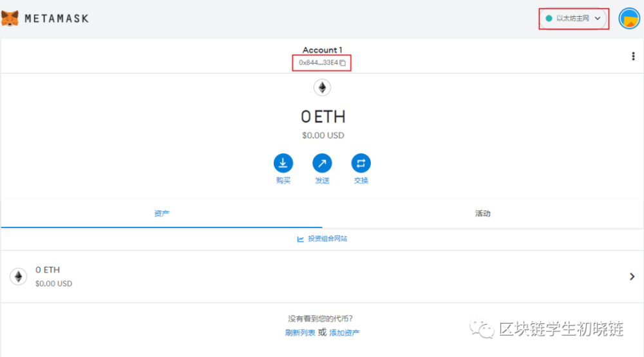
Task: Click the 0 ETH main balance text
Action: click(323, 117)
